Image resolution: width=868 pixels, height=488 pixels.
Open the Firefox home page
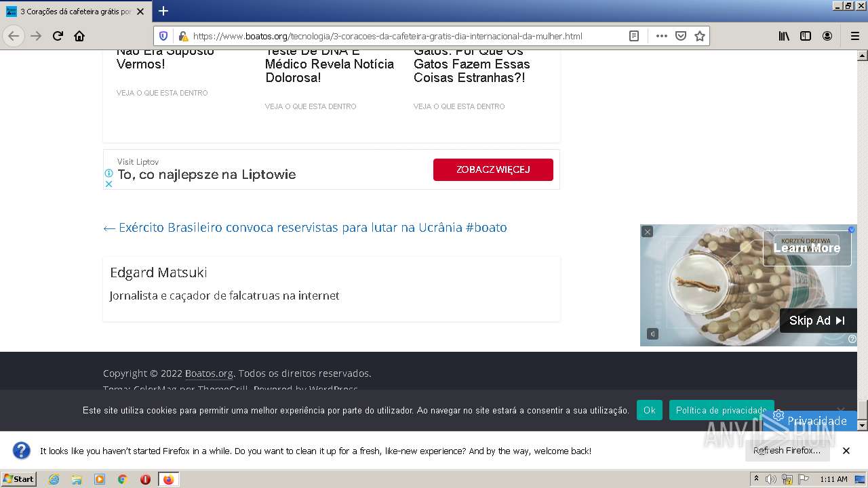[x=79, y=36]
